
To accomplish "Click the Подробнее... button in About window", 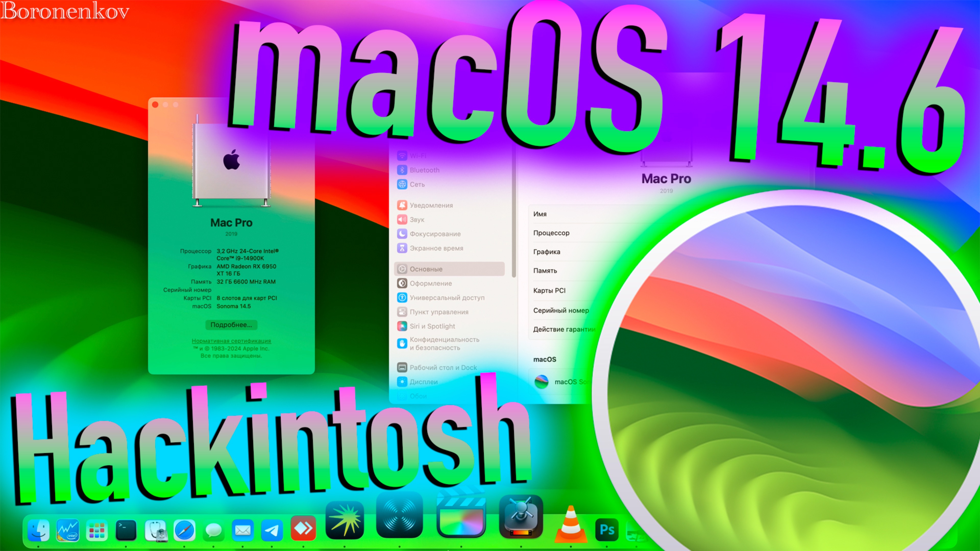I will [x=231, y=325].
